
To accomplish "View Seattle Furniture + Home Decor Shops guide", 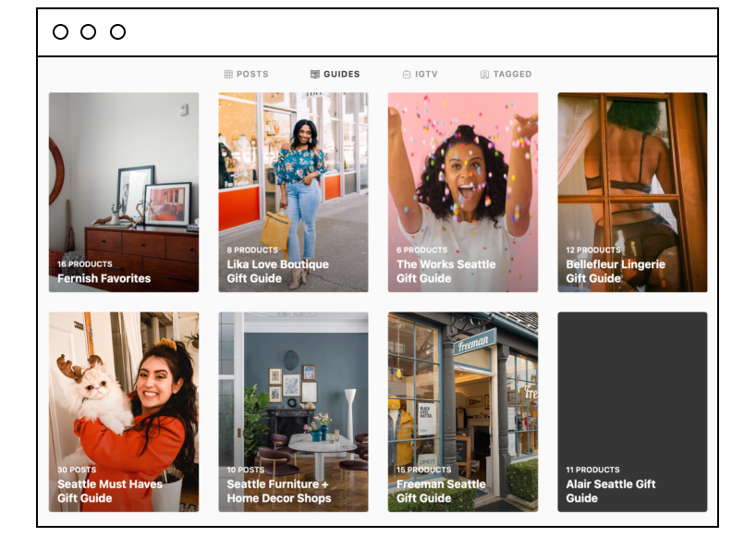I will (x=293, y=411).
